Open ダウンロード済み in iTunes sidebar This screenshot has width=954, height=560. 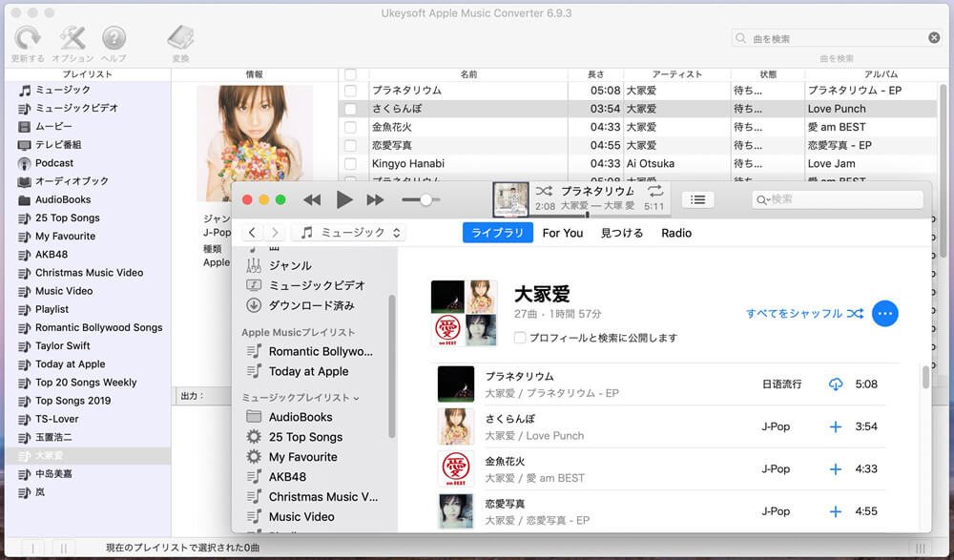(x=312, y=305)
